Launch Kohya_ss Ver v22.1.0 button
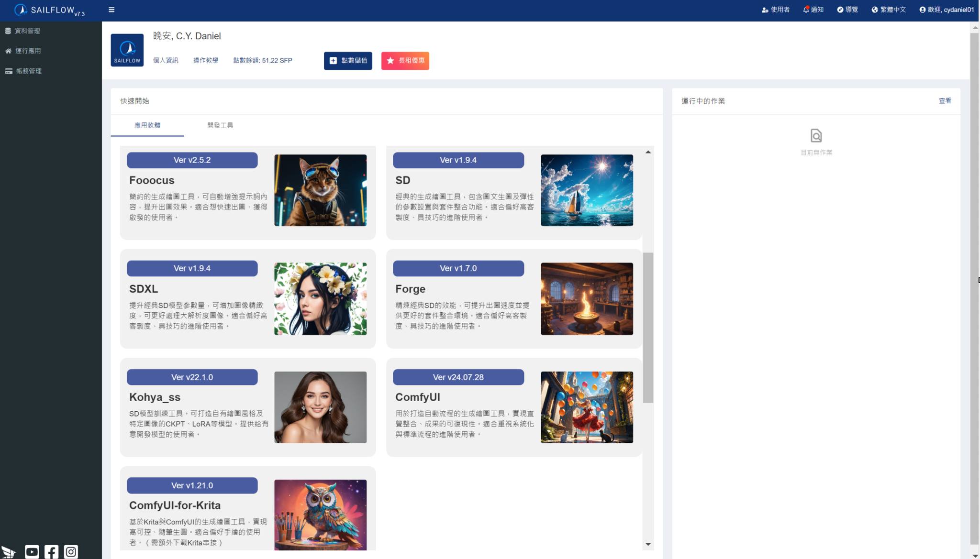Image resolution: width=980 pixels, height=559 pixels. (x=192, y=377)
